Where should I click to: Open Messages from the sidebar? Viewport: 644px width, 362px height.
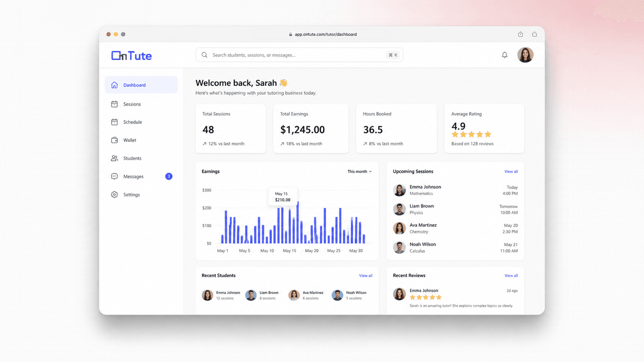[x=141, y=176]
